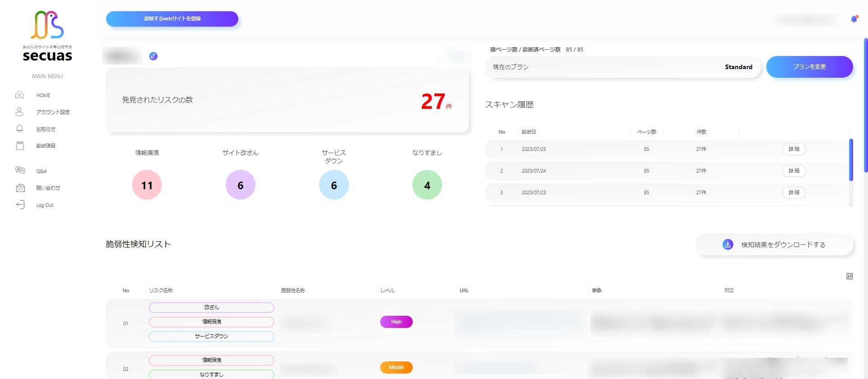Click the pink 情報漏洩 count circle

[x=147, y=185]
